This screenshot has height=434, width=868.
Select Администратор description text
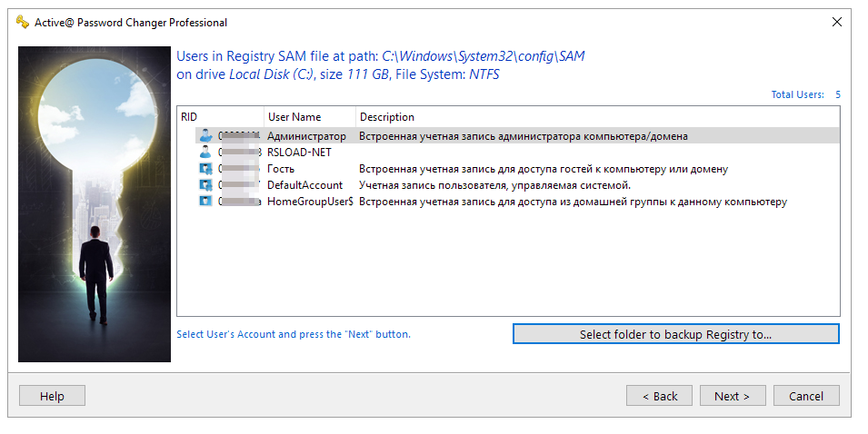click(523, 136)
